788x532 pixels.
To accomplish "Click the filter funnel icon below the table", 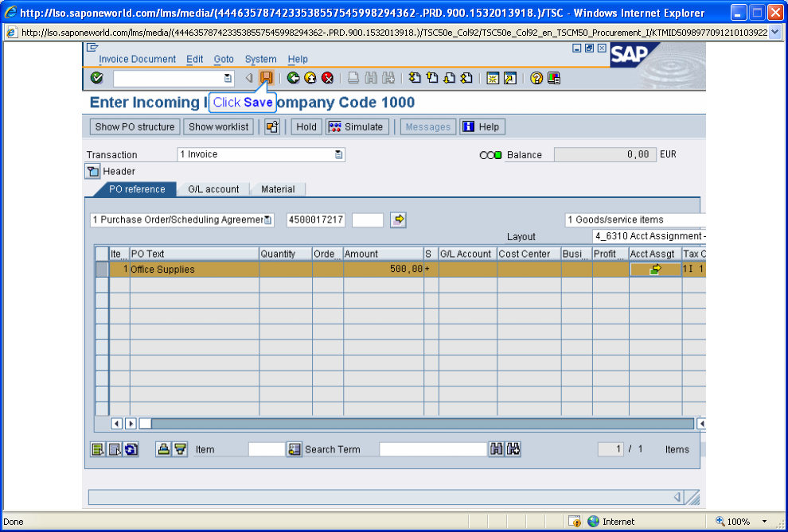I will (x=180, y=449).
